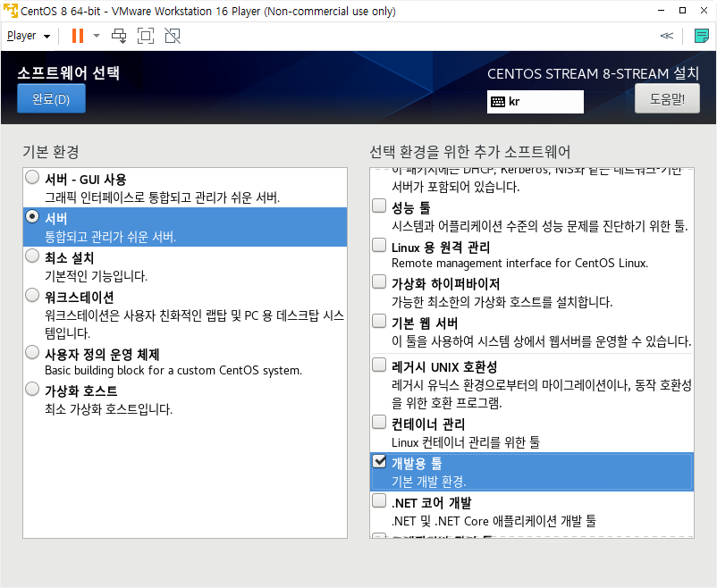The height and width of the screenshot is (588, 717).
Task: Click the keyboard icon next to kr
Action: (497, 102)
